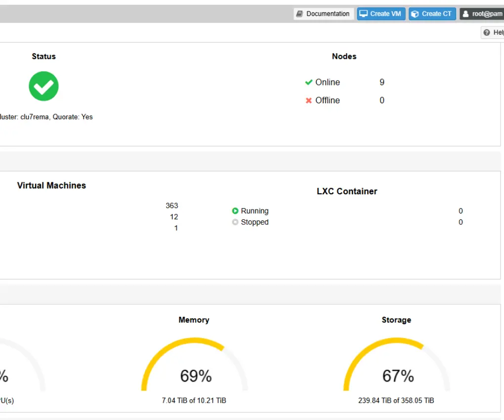Open the Help button
The image size is (504, 420).
coord(493,33)
